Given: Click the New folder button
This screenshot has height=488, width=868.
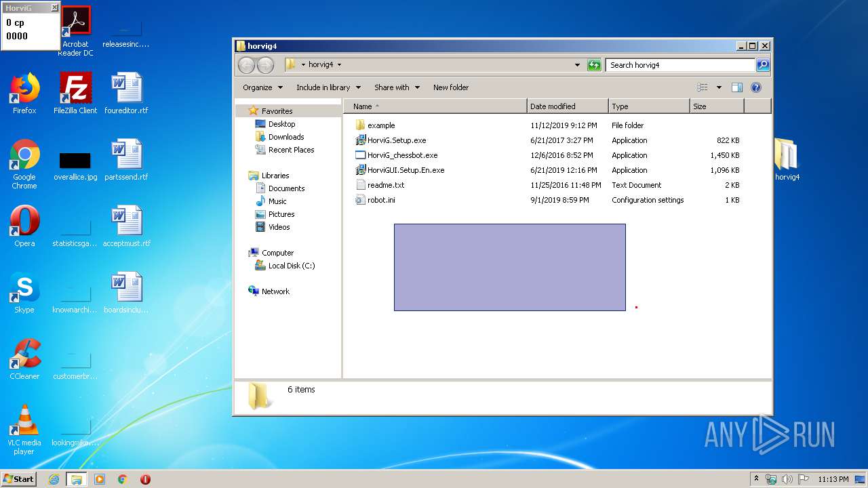Looking at the screenshot, I should coord(451,87).
